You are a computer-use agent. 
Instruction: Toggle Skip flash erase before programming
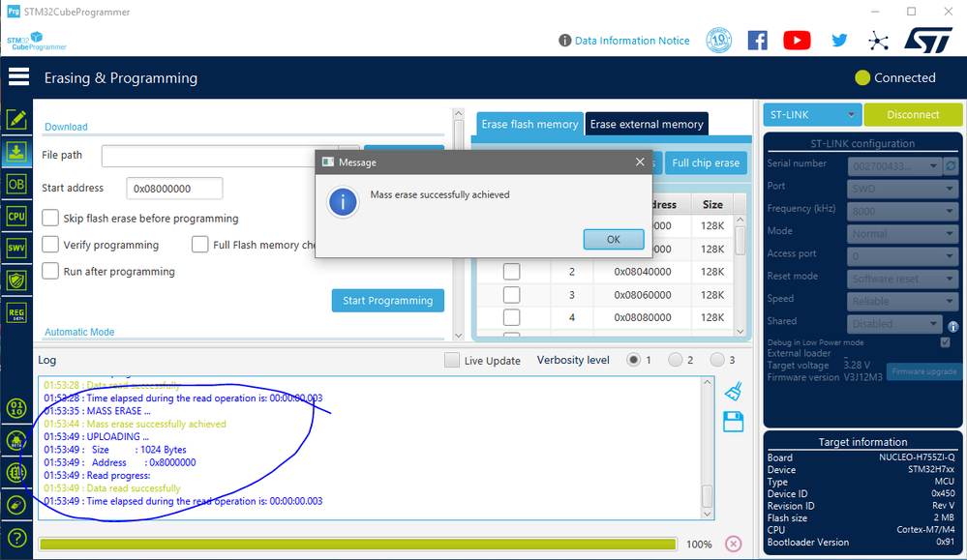tap(50, 218)
